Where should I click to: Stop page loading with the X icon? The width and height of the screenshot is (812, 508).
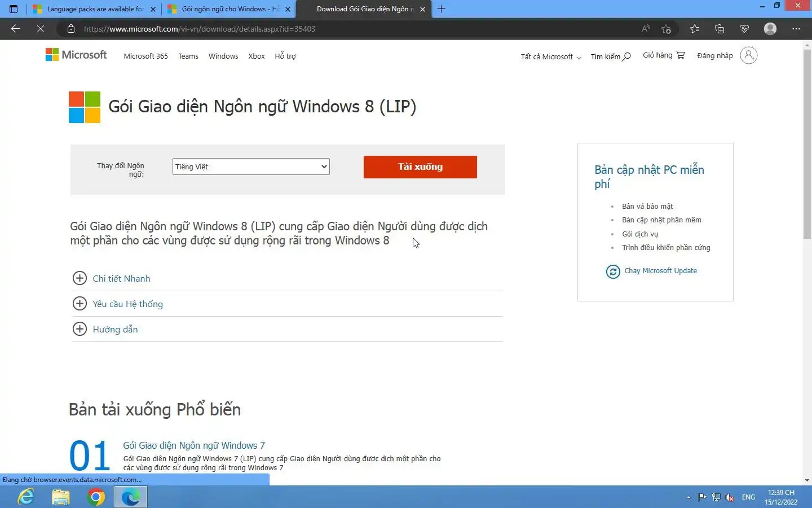41,29
